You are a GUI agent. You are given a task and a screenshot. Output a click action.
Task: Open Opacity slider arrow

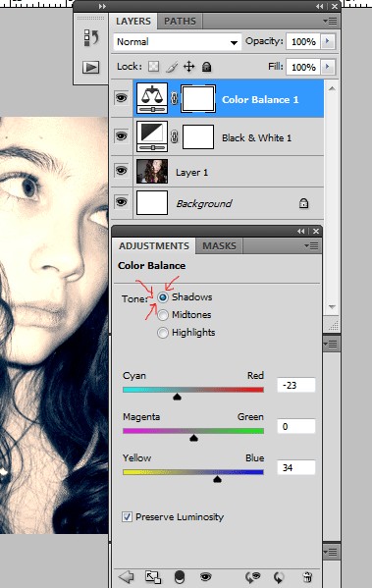click(x=328, y=41)
